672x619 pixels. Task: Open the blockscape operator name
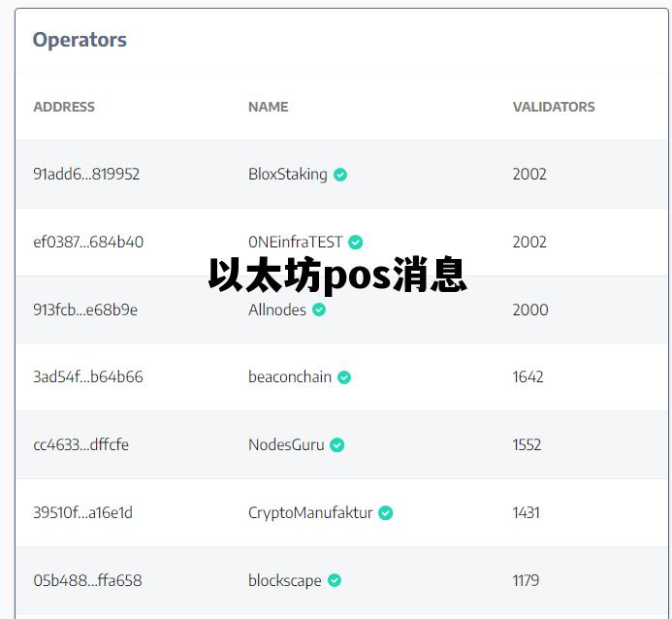click(284, 580)
